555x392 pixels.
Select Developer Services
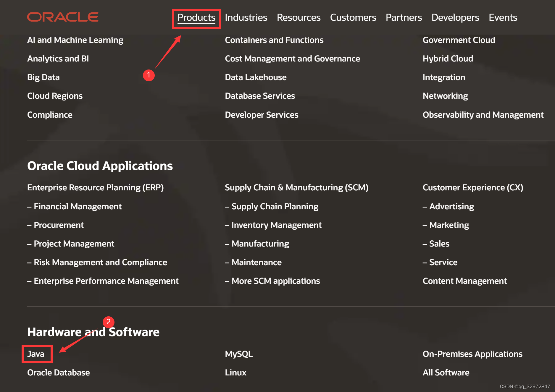(262, 115)
